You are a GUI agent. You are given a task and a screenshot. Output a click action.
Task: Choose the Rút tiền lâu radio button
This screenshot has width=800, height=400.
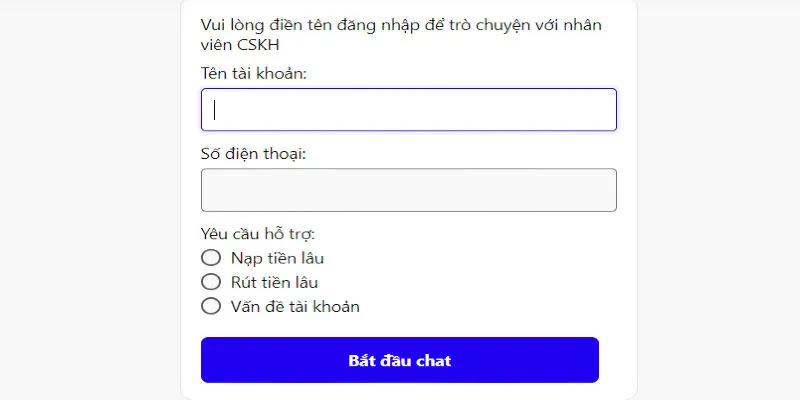(211, 282)
